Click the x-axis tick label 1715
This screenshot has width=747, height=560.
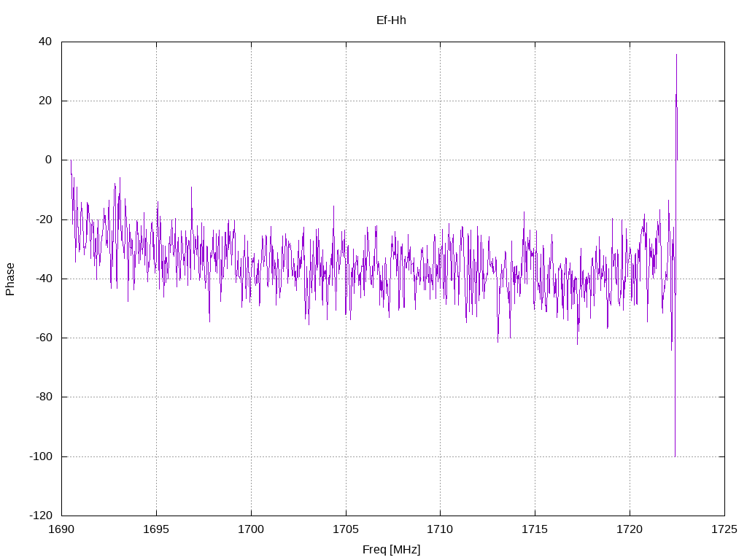click(535, 529)
